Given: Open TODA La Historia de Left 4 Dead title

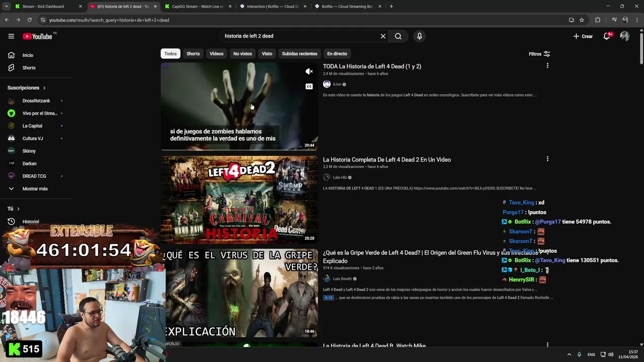Looking at the screenshot, I should pyautogui.click(x=372, y=66).
